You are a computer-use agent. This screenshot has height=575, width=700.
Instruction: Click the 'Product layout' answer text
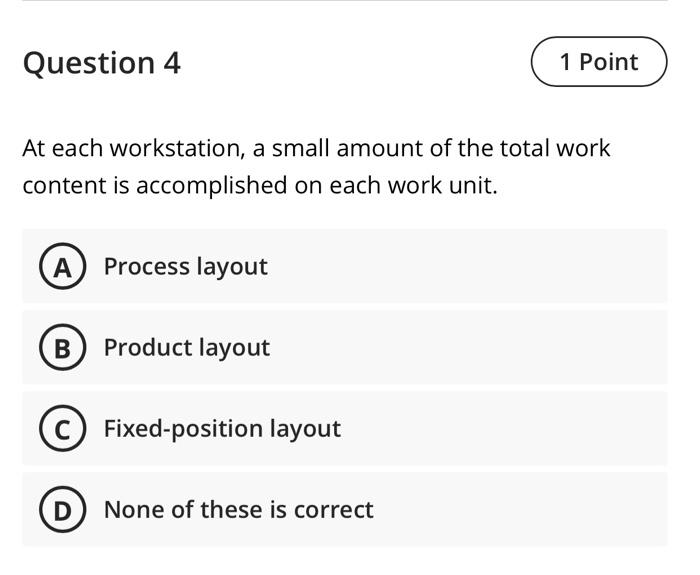point(186,348)
